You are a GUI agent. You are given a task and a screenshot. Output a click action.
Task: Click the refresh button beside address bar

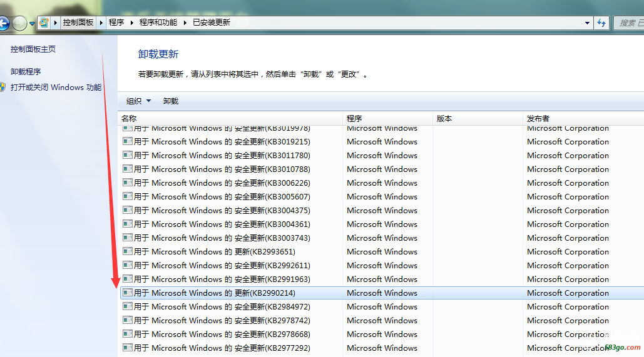pos(601,23)
